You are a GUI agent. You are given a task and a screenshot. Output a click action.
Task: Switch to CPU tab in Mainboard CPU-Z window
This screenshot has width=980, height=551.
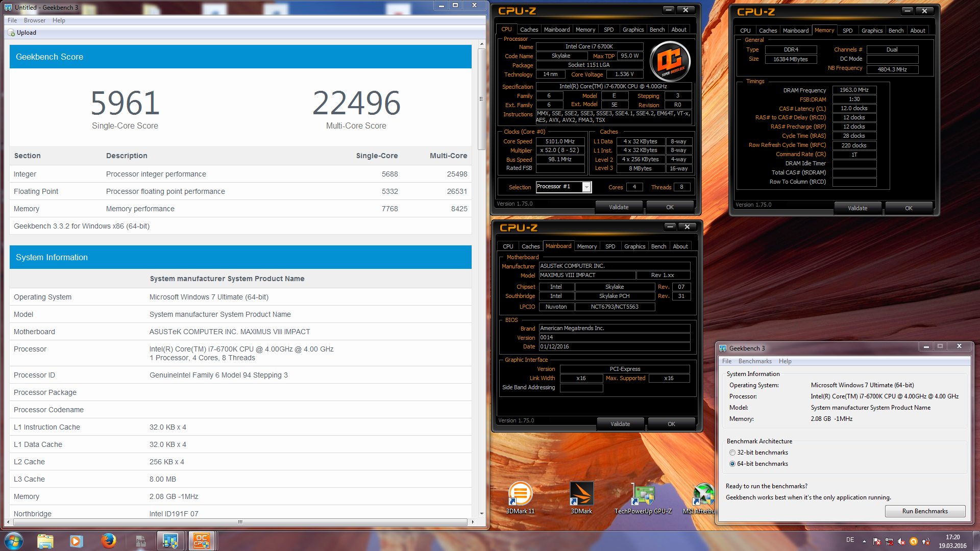[x=508, y=246]
